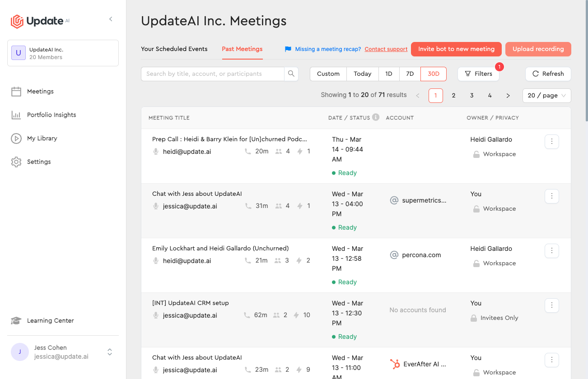Open Settings gear icon in sidebar
The width and height of the screenshot is (588, 379).
(x=16, y=162)
